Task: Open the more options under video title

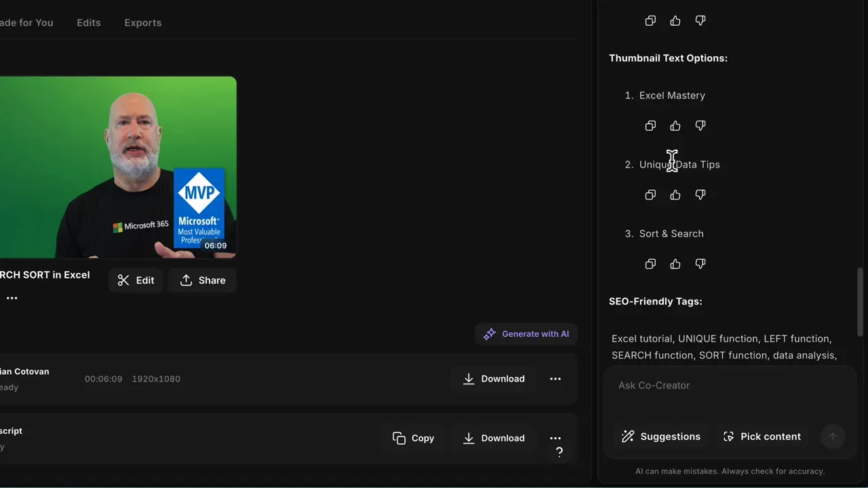Action: tap(12, 298)
